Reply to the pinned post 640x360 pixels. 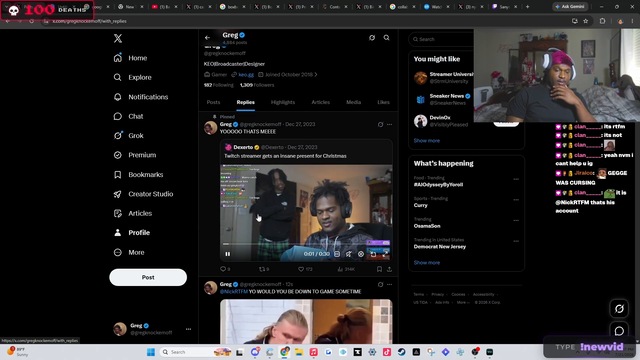(x=225, y=269)
